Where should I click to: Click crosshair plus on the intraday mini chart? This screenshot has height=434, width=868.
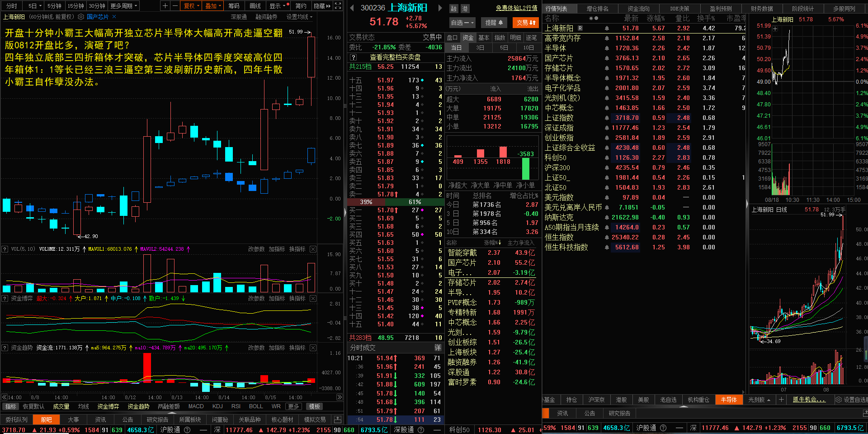(x=775, y=29)
